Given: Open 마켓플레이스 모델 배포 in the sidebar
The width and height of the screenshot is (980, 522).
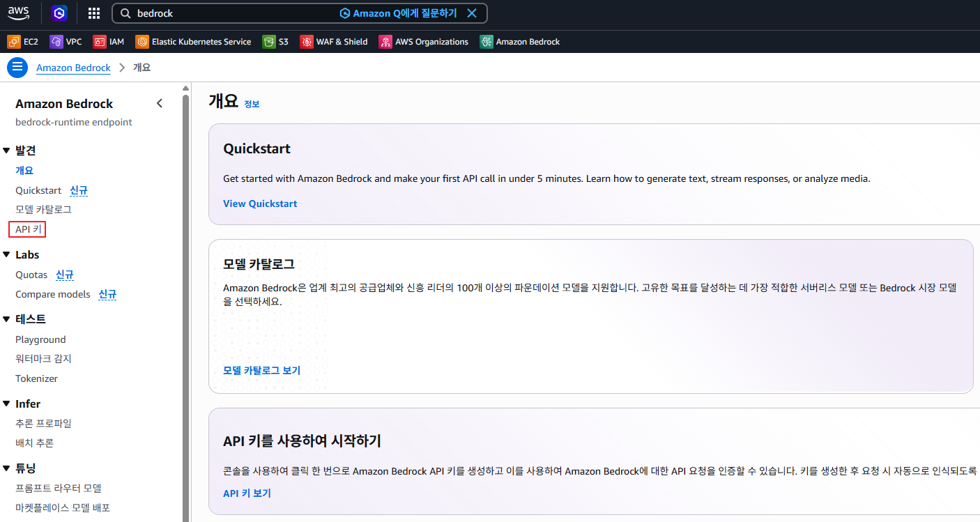Looking at the screenshot, I should tap(63, 507).
